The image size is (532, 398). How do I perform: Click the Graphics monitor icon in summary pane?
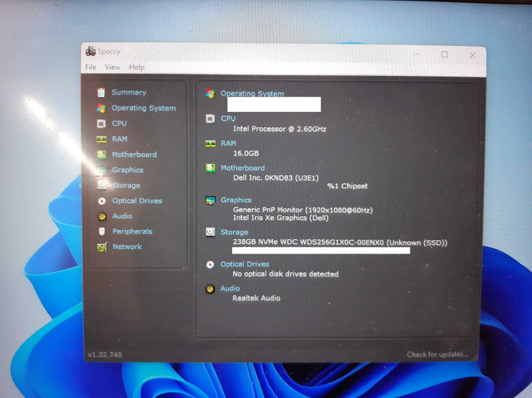(210, 200)
